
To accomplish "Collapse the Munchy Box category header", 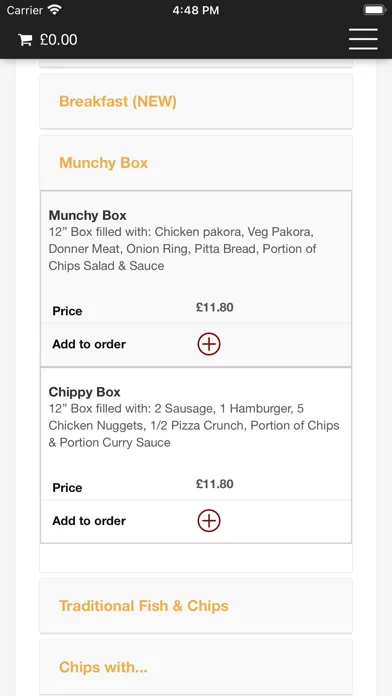I will (196, 162).
